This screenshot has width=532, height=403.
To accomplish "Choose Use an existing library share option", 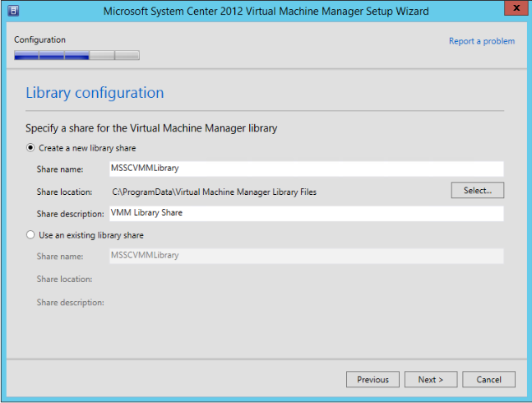I will pos(31,235).
